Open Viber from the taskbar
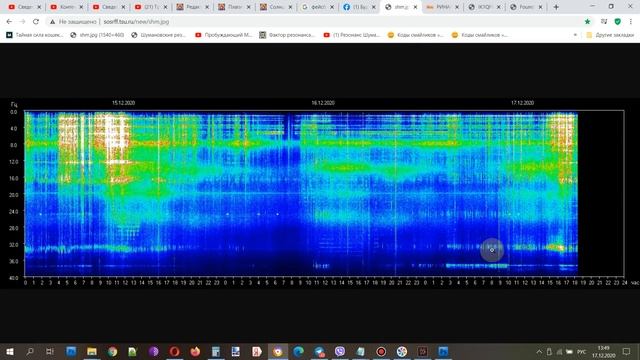Screen dimensions: 640x360 (x=340, y=351)
